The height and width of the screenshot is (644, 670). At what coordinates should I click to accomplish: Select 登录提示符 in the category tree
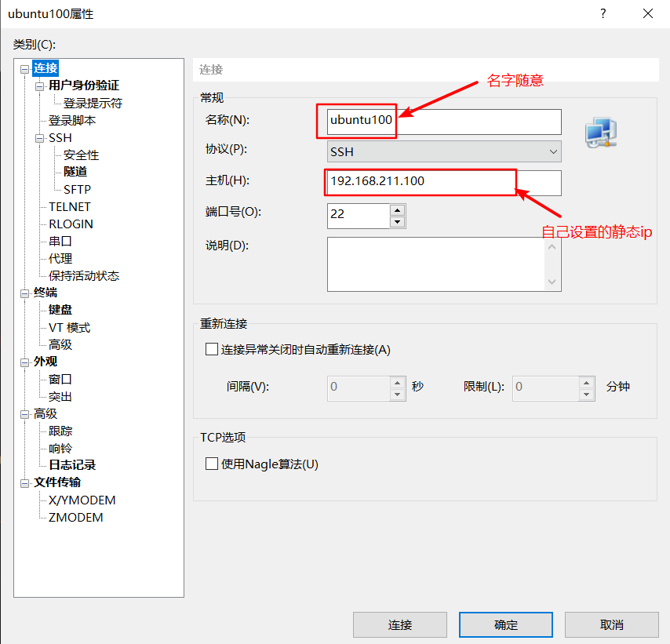93,103
